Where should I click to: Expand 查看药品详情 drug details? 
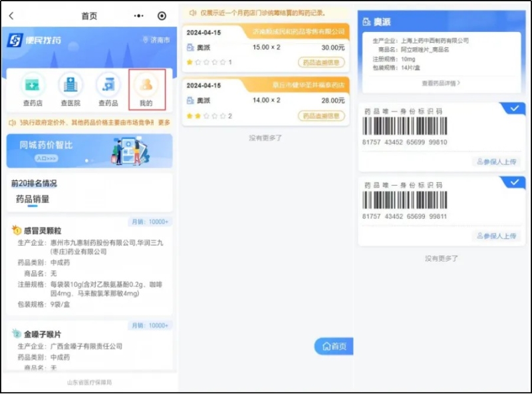(441, 83)
